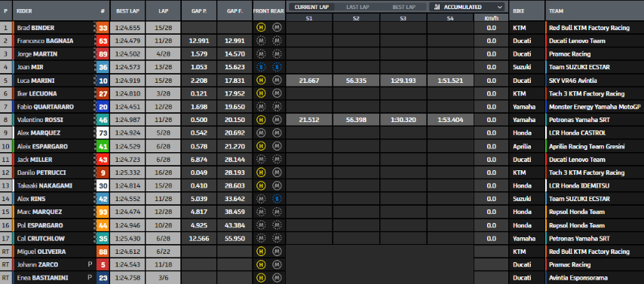644x284 pixels.
Task: Click Pol Espargaro's rear tyre icon
Action: point(277,225)
